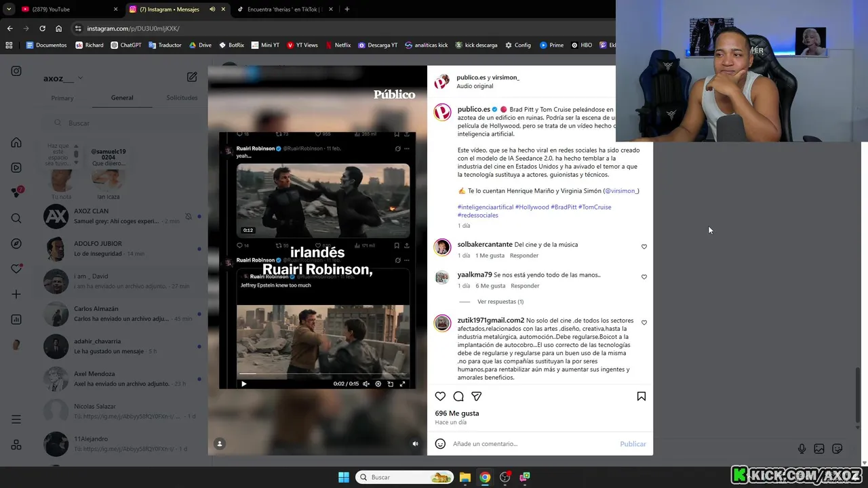This screenshot has height=488, width=868.
Task: Open Instagram home from sidebar house icon
Action: coord(16,142)
